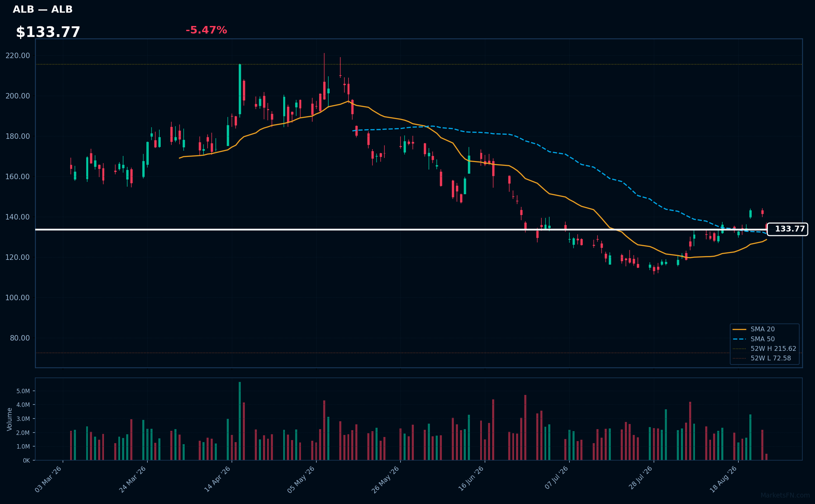Viewport: 815px width, 504px height.
Task: Click the $133.77 current price header
Action: click(x=48, y=32)
